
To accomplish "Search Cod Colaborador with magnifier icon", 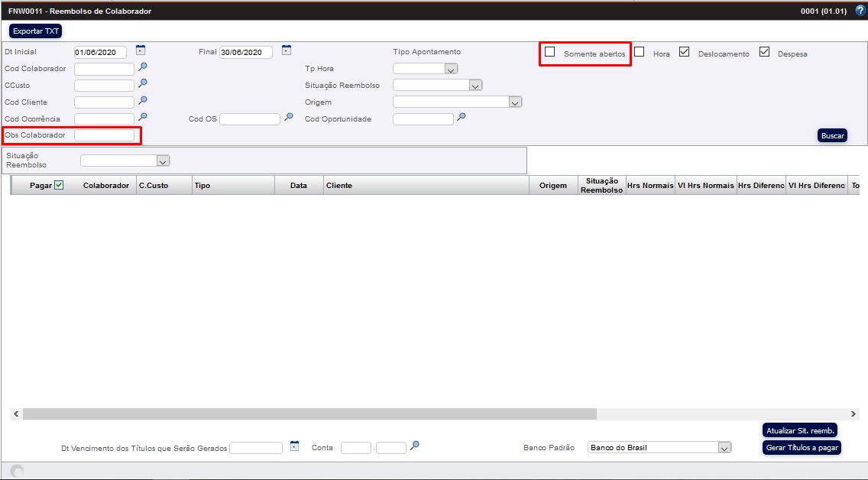I will (142, 67).
